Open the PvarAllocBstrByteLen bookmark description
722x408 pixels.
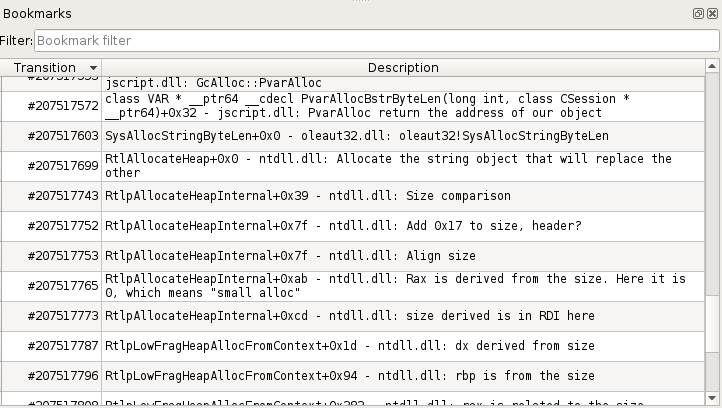[x=403, y=106]
